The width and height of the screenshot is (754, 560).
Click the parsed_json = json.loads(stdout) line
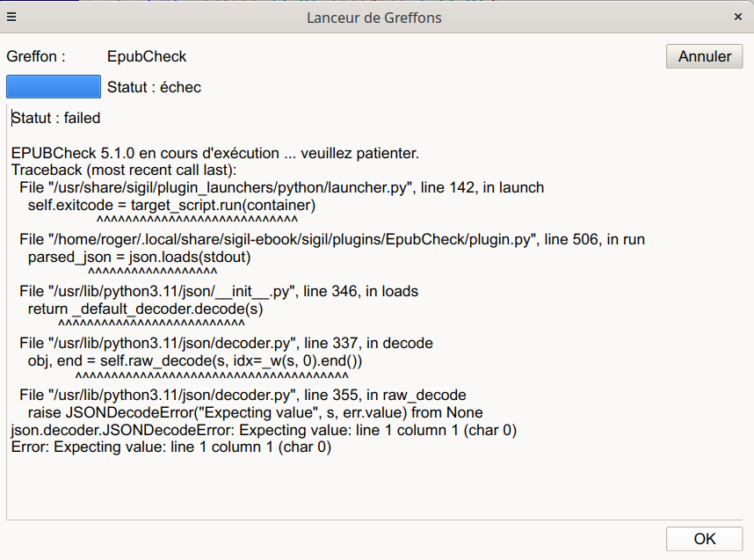tap(139, 257)
